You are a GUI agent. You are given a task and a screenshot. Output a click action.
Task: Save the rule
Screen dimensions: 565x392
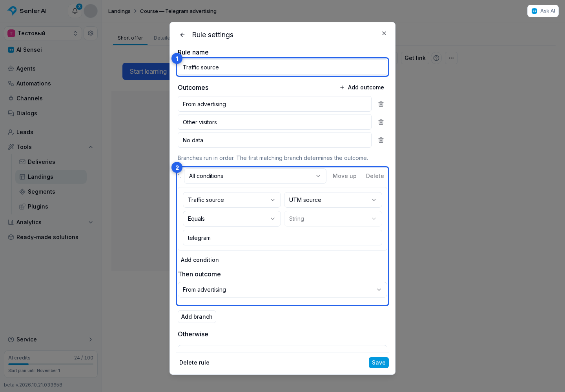(x=379, y=363)
